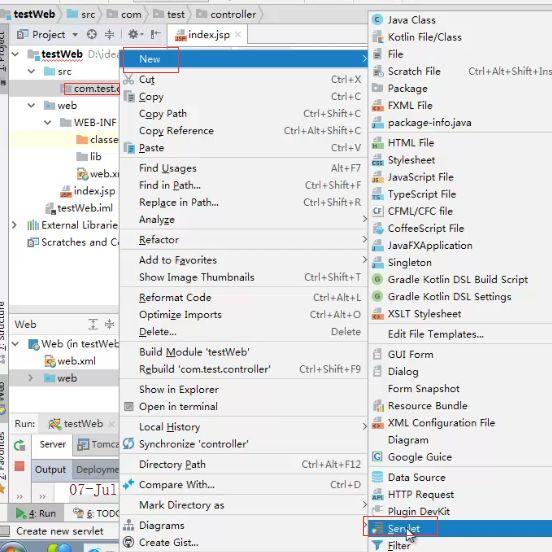552x552 pixels.
Task: Click the HTML File icon
Action: [378, 143]
